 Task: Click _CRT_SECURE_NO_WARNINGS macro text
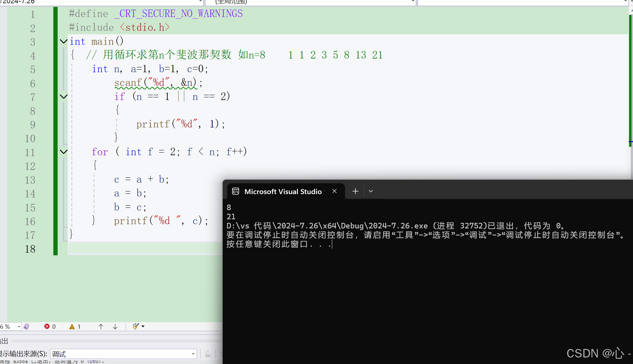click(179, 14)
